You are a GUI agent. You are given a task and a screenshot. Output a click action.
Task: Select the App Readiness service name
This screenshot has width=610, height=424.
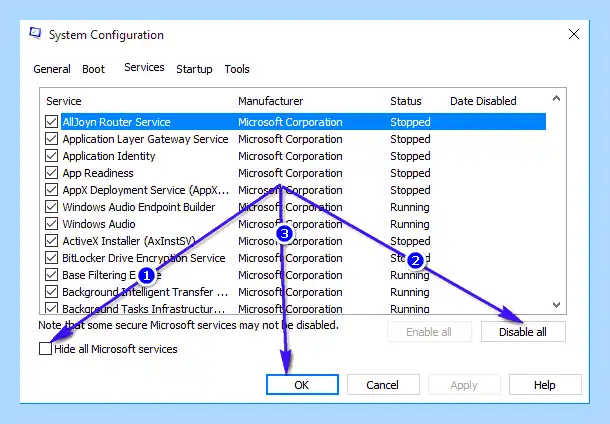pyautogui.click(x=98, y=173)
